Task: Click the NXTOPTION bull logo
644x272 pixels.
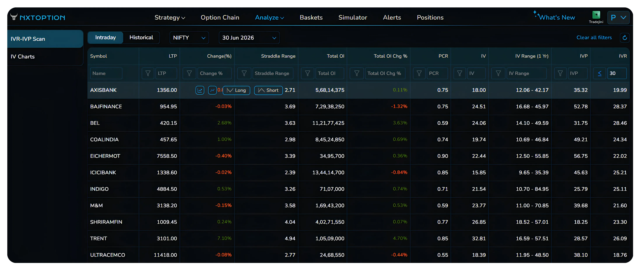Action: 14,17
